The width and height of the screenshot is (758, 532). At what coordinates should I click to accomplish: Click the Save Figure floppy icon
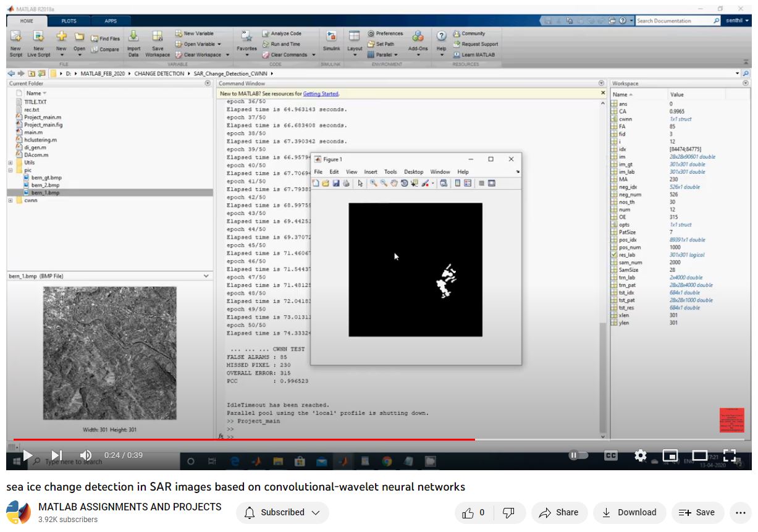(336, 184)
